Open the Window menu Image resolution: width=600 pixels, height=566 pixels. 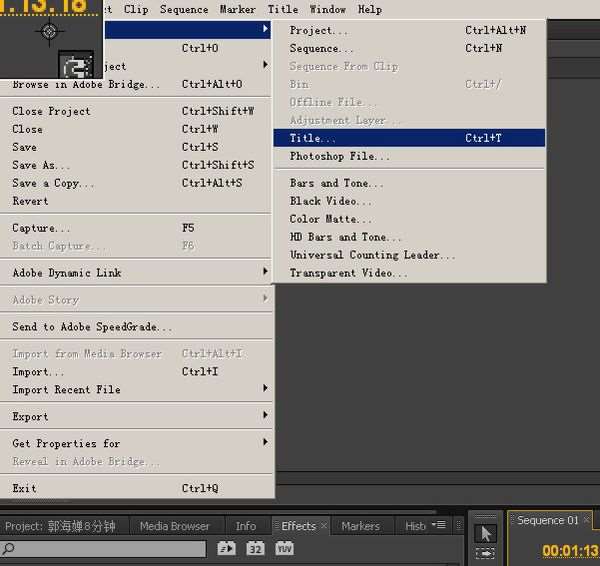pyautogui.click(x=328, y=9)
